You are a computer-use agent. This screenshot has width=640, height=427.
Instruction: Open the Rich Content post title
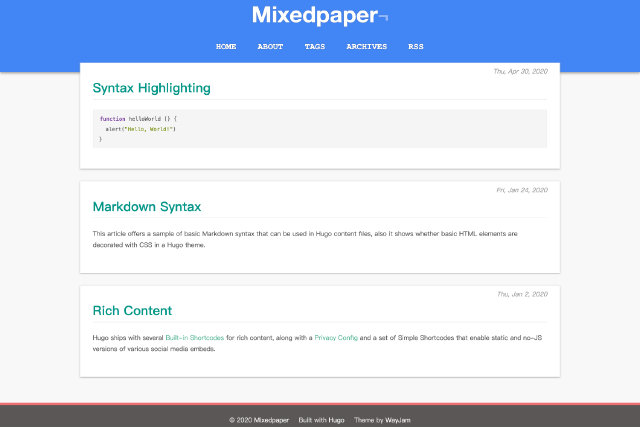pyautogui.click(x=132, y=311)
